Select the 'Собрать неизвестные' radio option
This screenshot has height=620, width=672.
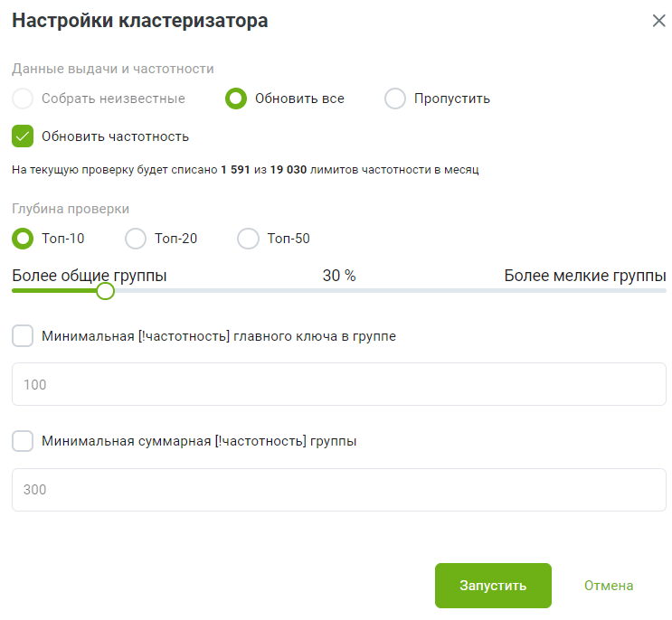pyautogui.click(x=24, y=99)
